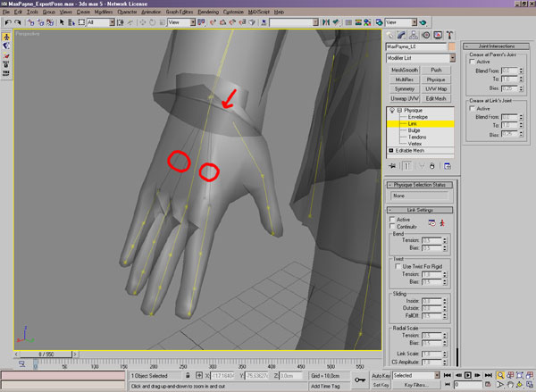The image size is (536, 392).
Task: Click the Redo arrow in the main toolbar
Action: click(18, 22)
